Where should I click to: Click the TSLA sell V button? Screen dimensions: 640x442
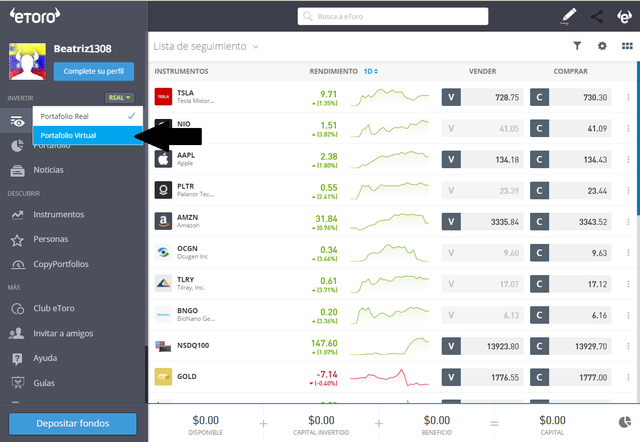(x=451, y=98)
